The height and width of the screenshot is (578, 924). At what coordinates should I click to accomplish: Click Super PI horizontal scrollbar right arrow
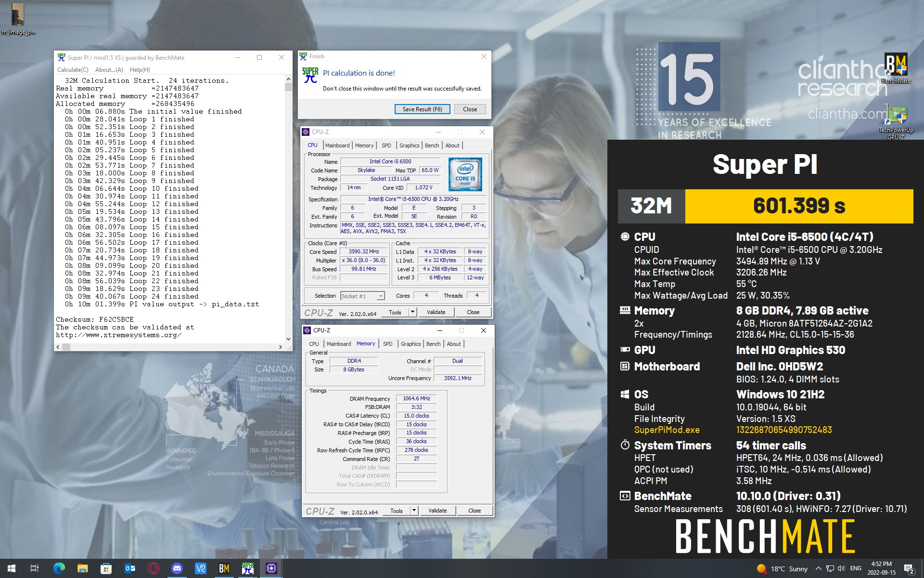point(281,347)
